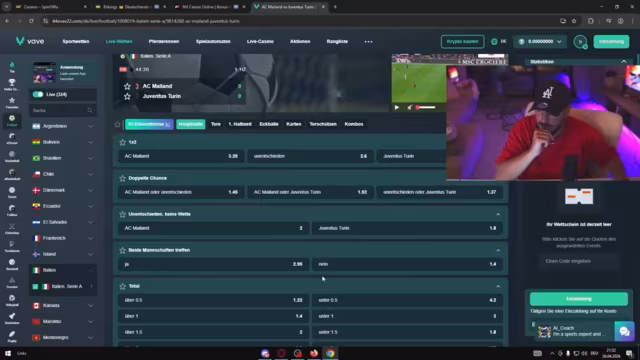Favorite the Doppelte Chance market star
The width and height of the screenshot is (640, 360).
[x=122, y=178]
